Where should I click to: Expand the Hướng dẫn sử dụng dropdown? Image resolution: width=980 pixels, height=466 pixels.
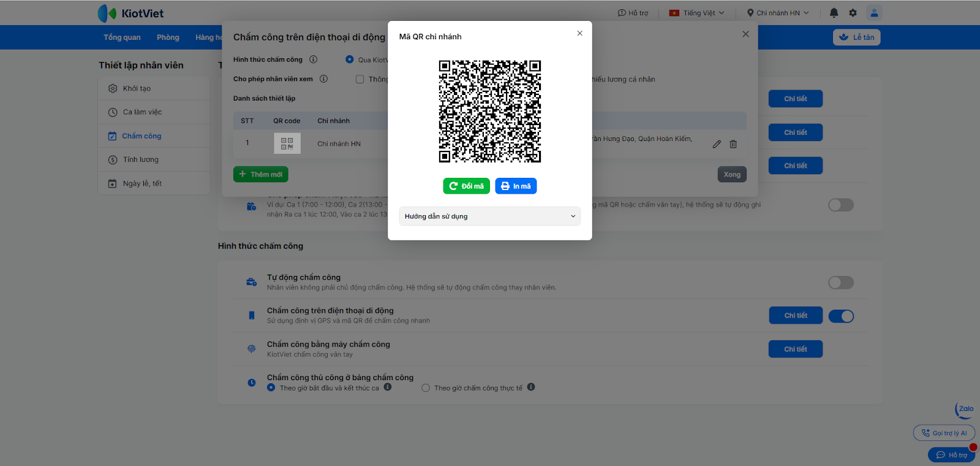490,216
